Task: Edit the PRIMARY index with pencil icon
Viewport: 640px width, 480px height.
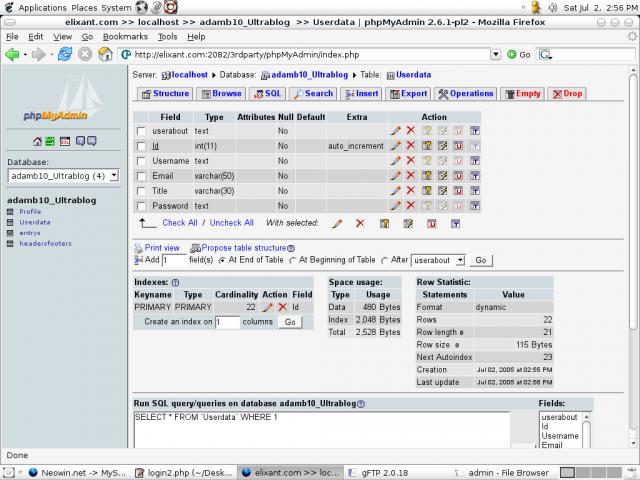Action: (x=267, y=307)
